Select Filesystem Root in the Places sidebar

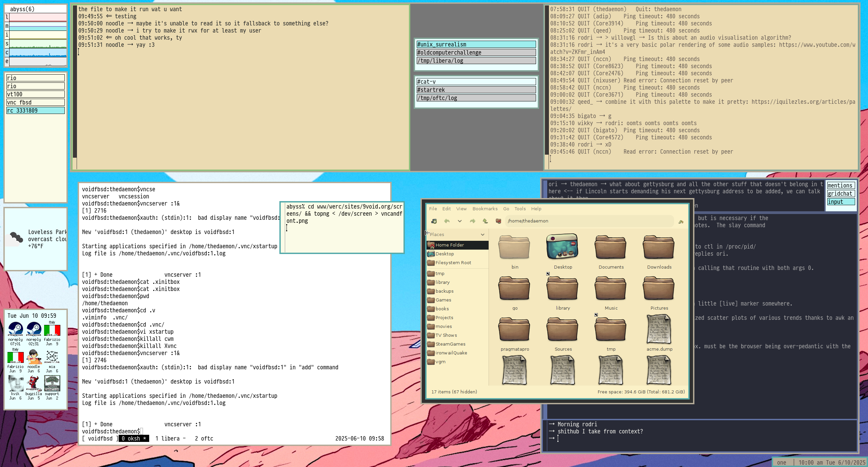[457, 262]
